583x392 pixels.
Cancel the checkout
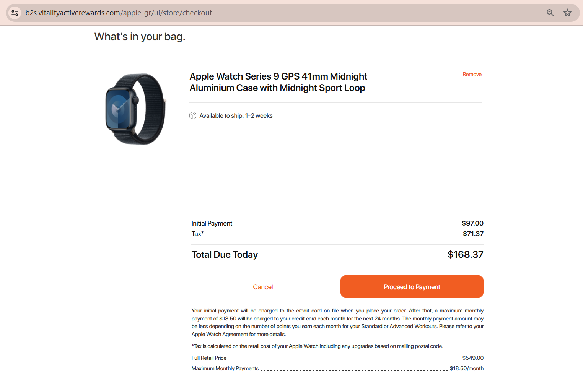coord(263,287)
